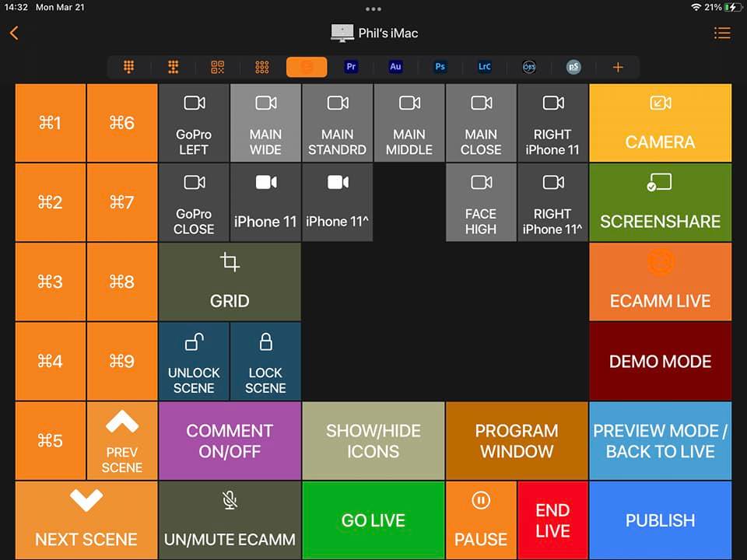Select the iPhone 11 camera tile
The image size is (747, 560).
[265, 202]
